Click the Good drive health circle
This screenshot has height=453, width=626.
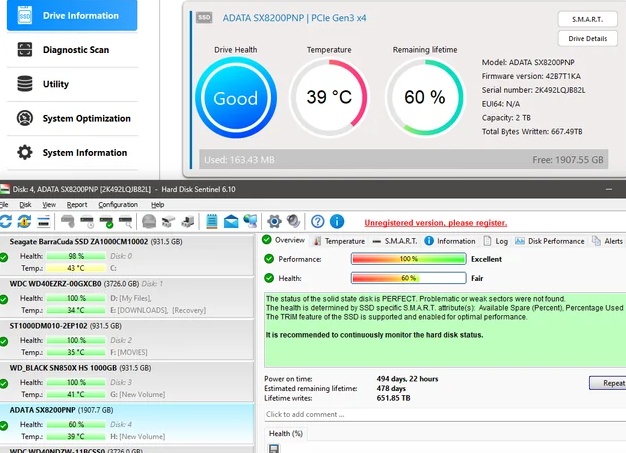236,98
